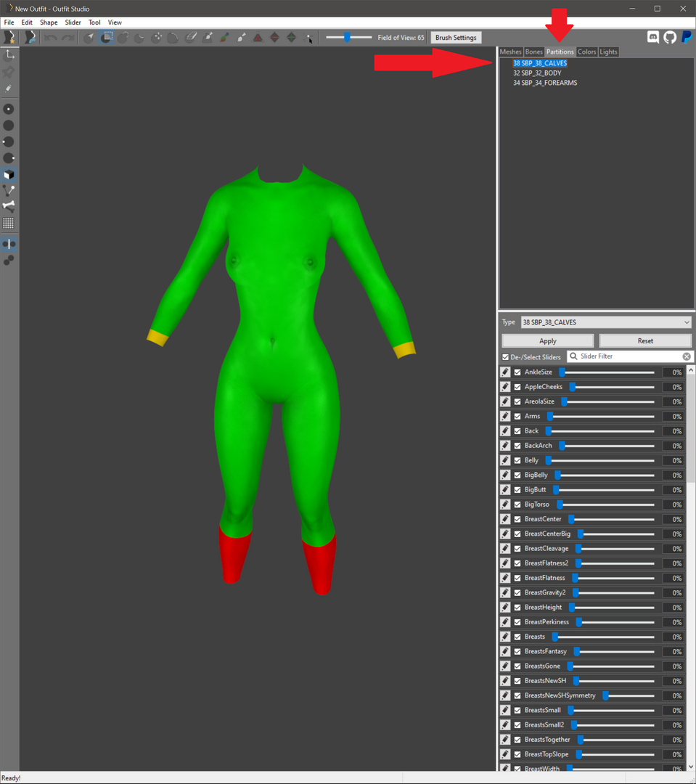This screenshot has width=696, height=784.
Task: Open the Slider menu
Action: [73, 23]
